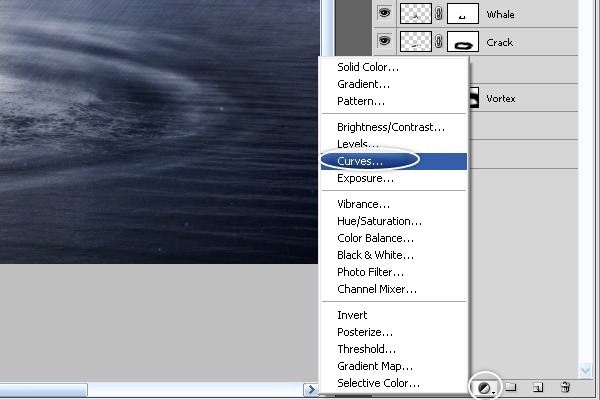
Task: Click the layers panel scroll-down arrow
Action: pyautogui.click(x=585, y=370)
